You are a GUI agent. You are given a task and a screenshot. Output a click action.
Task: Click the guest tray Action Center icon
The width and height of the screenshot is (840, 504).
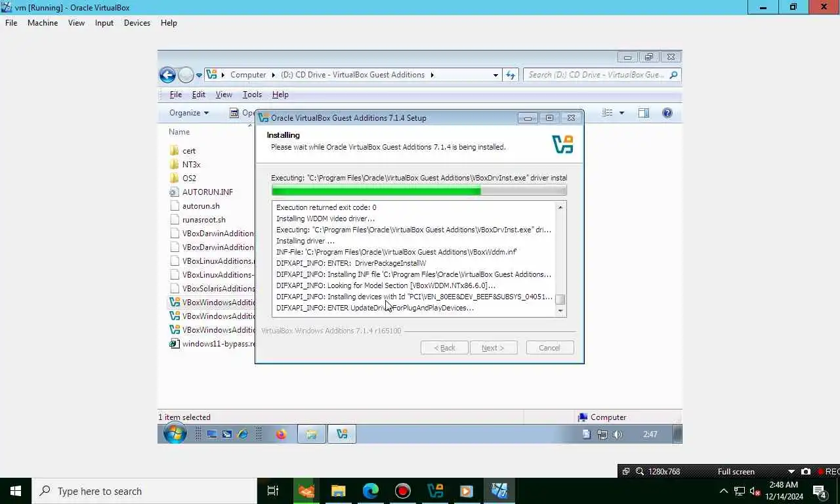point(587,434)
